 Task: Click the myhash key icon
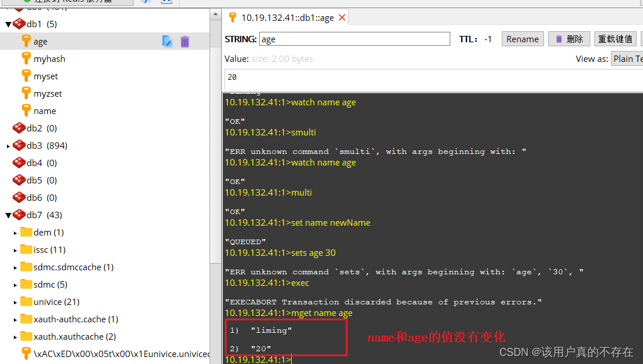tap(26, 58)
